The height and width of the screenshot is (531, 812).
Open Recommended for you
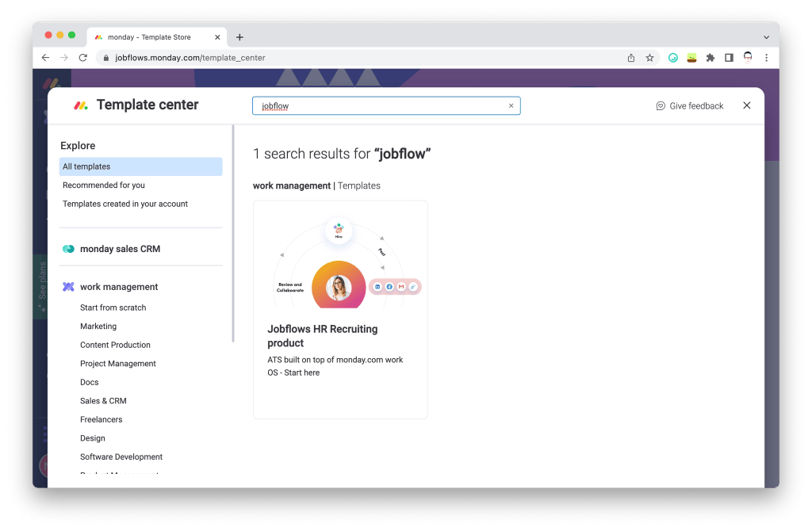click(x=104, y=185)
